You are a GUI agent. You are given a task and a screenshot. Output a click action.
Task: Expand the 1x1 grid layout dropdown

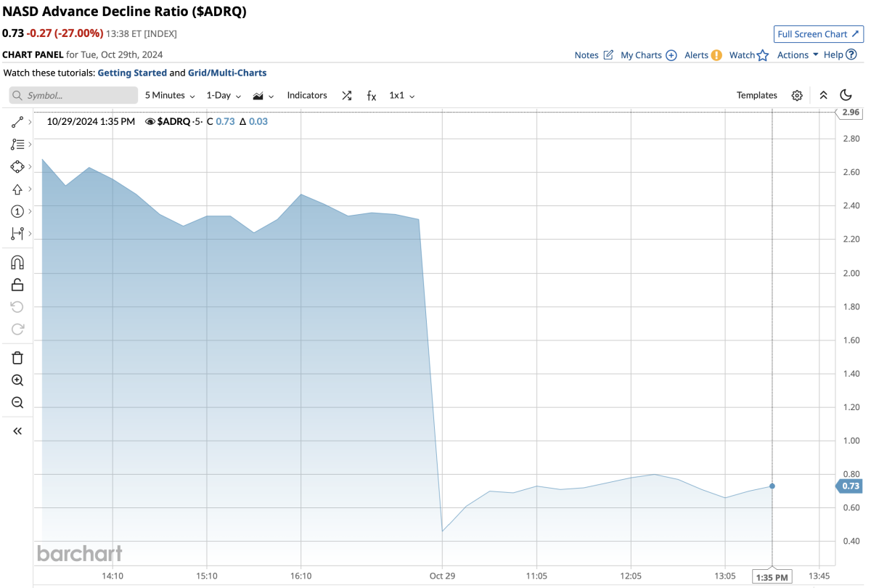(x=401, y=95)
